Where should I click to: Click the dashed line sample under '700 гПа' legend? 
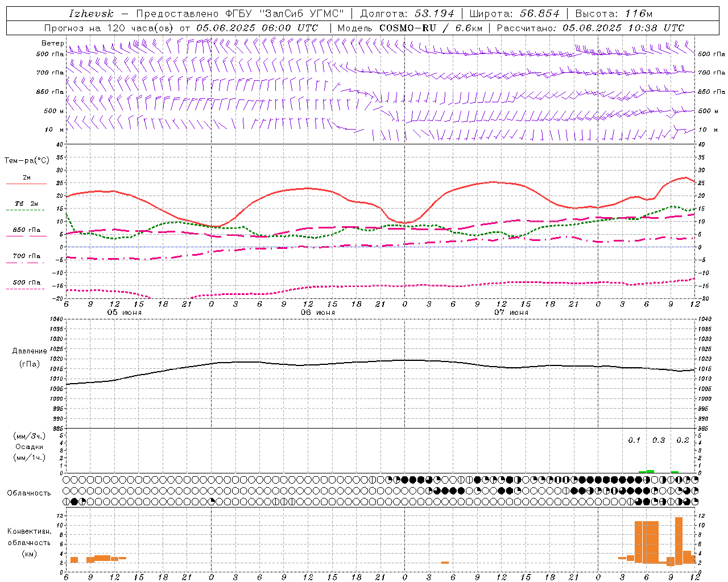point(26,263)
